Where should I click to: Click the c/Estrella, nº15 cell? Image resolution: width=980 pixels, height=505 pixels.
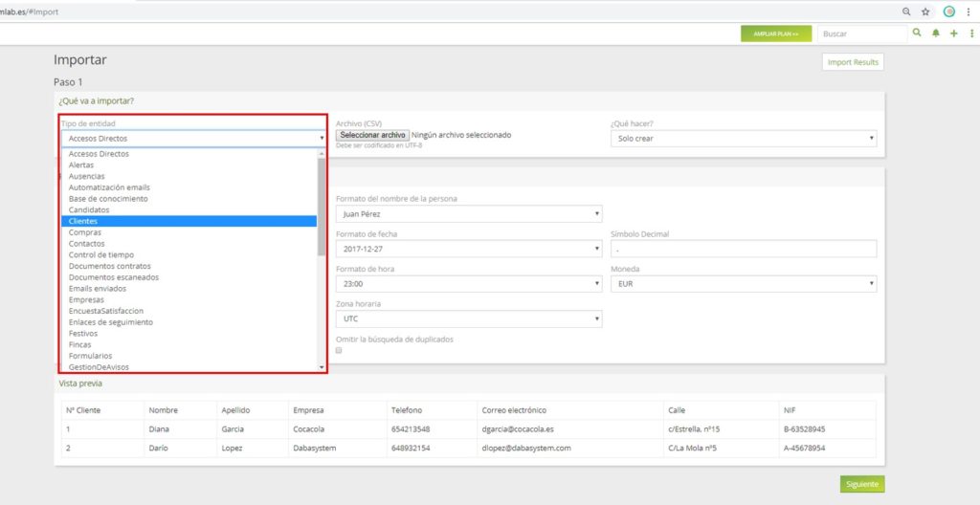tap(722, 429)
